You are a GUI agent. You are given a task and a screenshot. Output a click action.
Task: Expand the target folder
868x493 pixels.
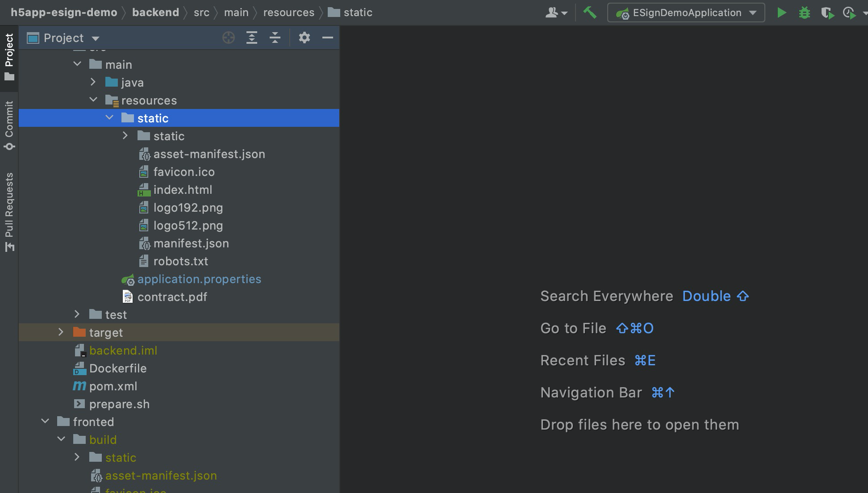click(x=61, y=332)
